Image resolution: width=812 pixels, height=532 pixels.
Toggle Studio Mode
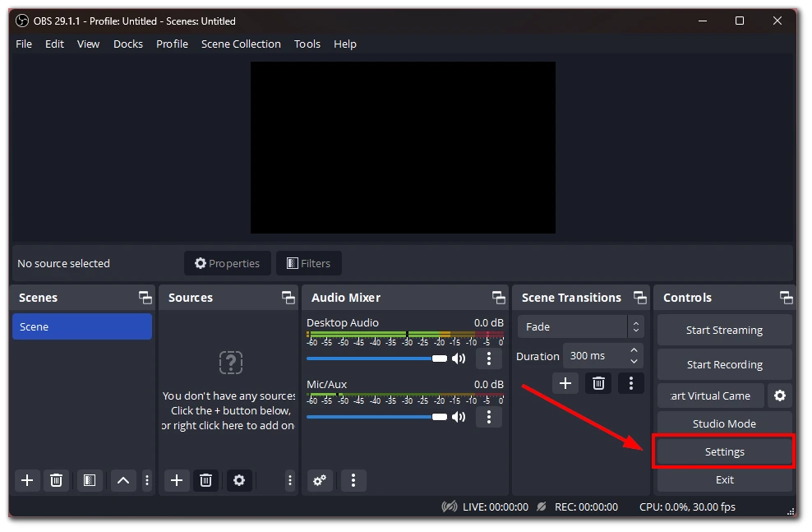pos(725,423)
